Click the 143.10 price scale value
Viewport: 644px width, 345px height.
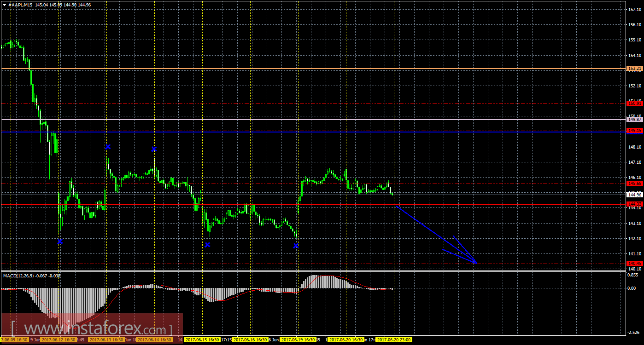click(x=635, y=223)
